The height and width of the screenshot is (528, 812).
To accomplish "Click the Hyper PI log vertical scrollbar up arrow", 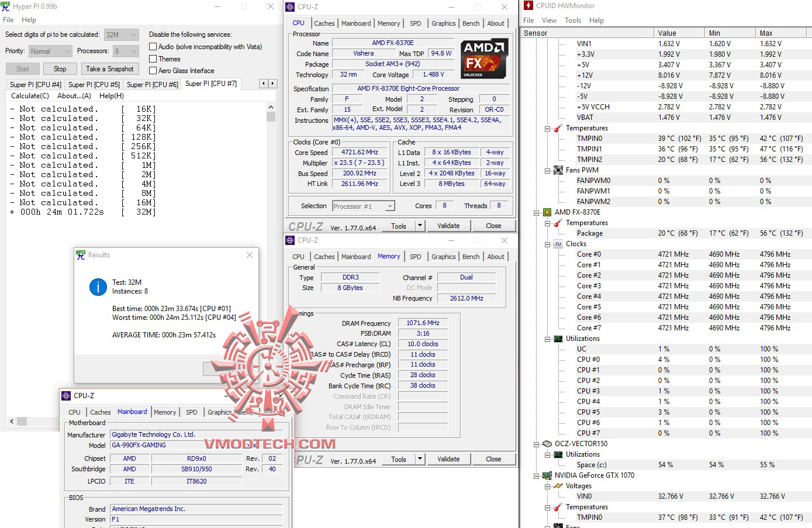I will pos(271,107).
